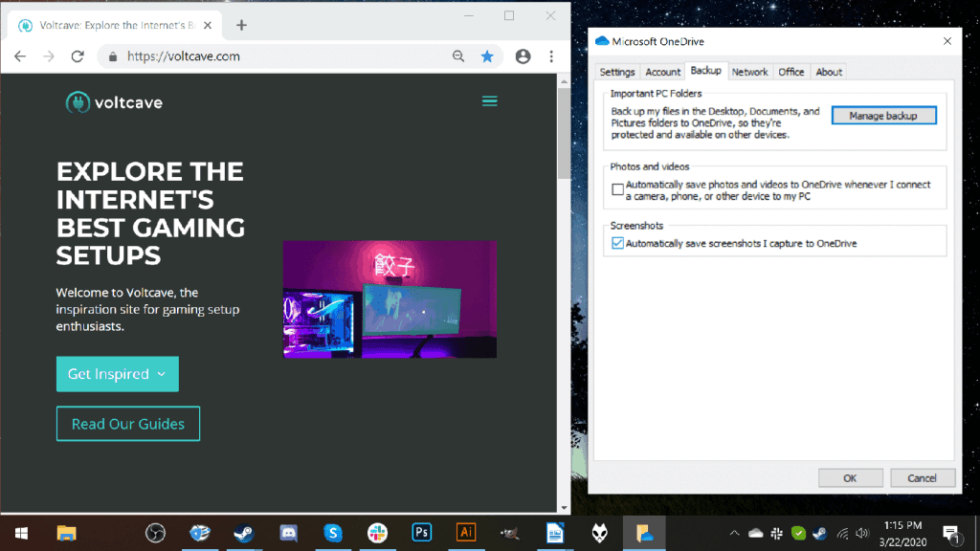Reload the Voltcave page
The height and width of the screenshot is (551, 980).
(78, 56)
